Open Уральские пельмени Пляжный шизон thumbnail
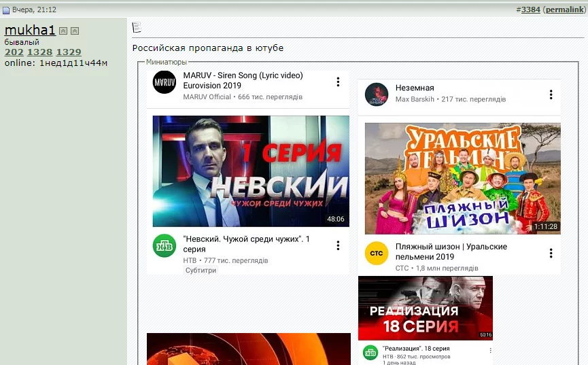The width and height of the screenshot is (588, 365). pyautogui.click(x=463, y=179)
